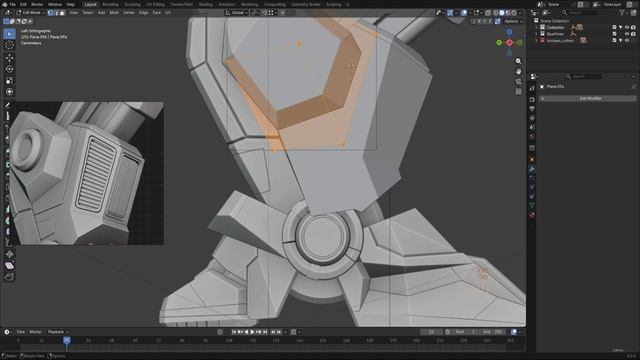The height and width of the screenshot is (360, 640).
Task: Select the Select Box tool in the toolbar
Action: (9, 34)
